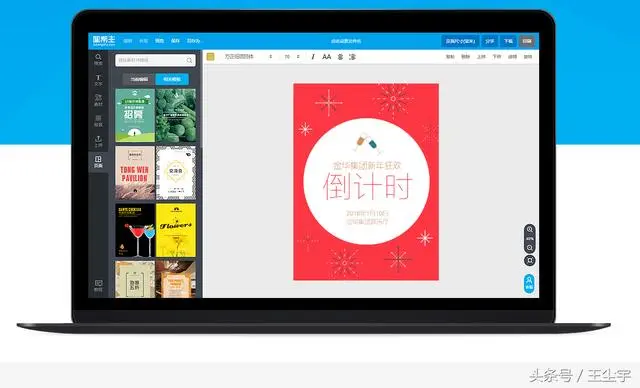The height and width of the screenshot is (388, 640).
Task: Choose the yellow Flowers template thumbnail
Action: [x=176, y=231]
